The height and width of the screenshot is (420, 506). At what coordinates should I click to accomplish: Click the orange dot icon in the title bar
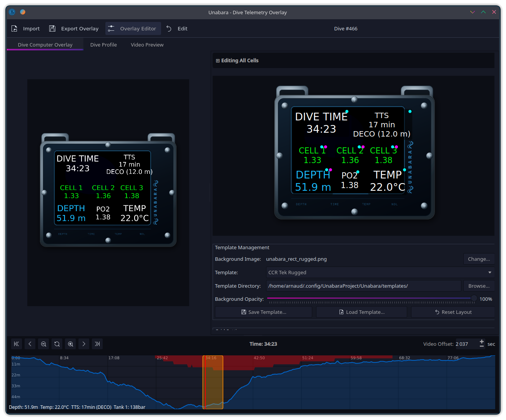[x=23, y=12]
